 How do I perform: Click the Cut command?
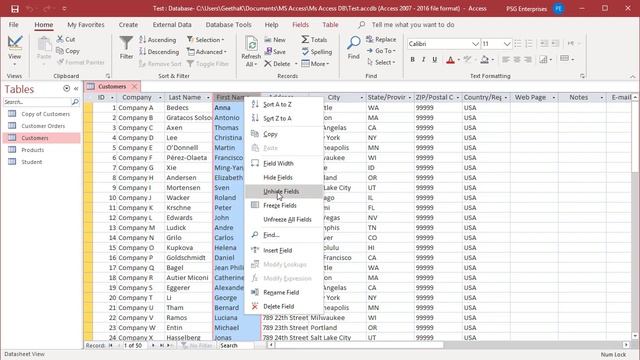click(x=66, y=39)
